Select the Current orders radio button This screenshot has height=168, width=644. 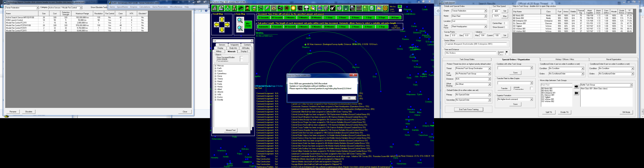coord(507,52)
